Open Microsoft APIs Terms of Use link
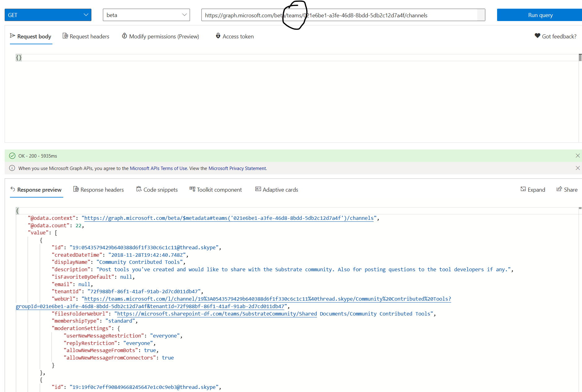The width and height of the screenshot is (582, 392). tap(158, 168)
